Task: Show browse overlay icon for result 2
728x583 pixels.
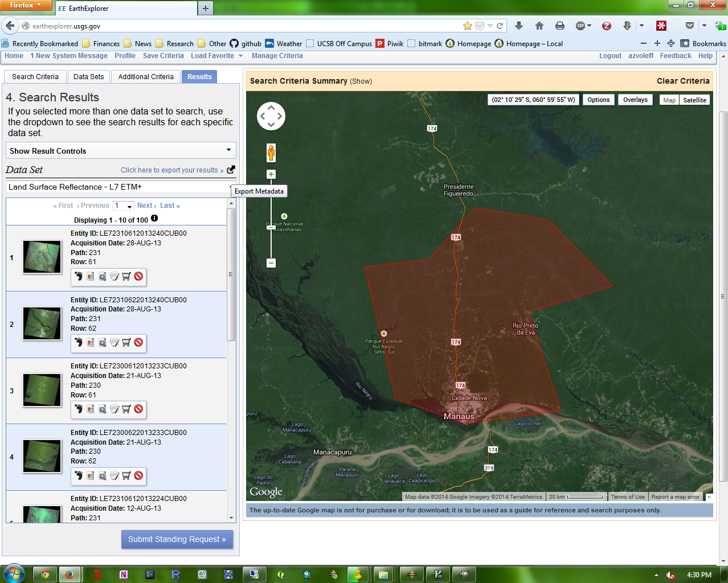Action: pyautogui.click(x=91, y=343)
